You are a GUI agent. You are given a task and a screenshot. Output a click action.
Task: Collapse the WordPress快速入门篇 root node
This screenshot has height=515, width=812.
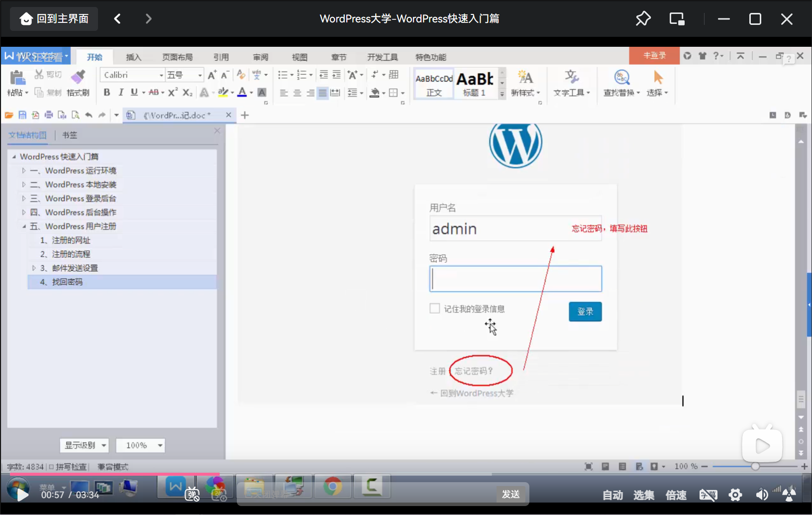click(x=14, y=157)
